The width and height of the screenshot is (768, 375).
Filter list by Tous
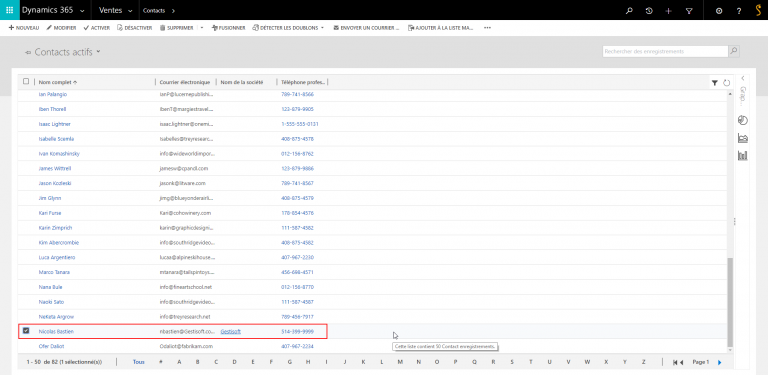(x=139, y=362)
